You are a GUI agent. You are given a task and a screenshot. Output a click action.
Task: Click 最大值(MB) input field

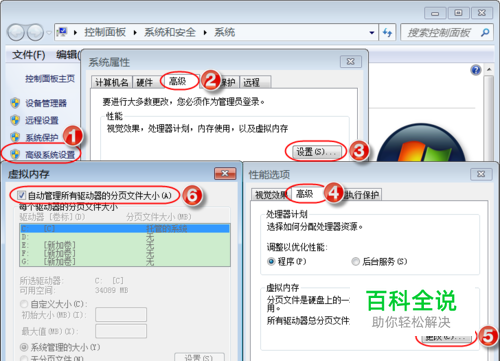pyautogui.click(x=121, y=331)
